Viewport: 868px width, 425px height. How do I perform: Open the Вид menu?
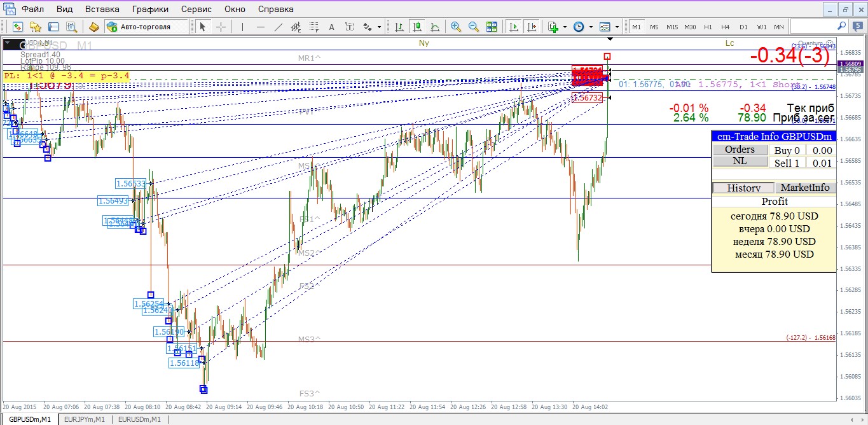64,9
